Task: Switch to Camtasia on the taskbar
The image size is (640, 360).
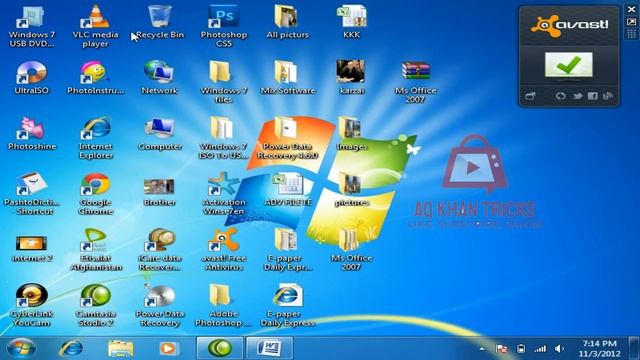Action: (220, 348)
